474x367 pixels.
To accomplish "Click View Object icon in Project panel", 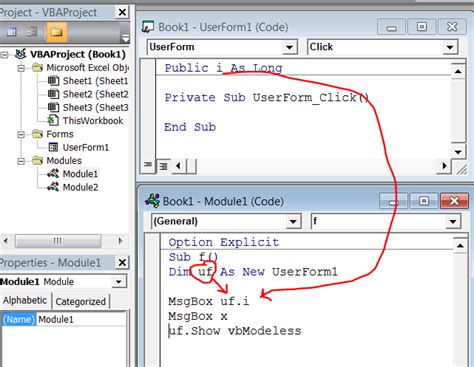I will [x=32, y=32].
